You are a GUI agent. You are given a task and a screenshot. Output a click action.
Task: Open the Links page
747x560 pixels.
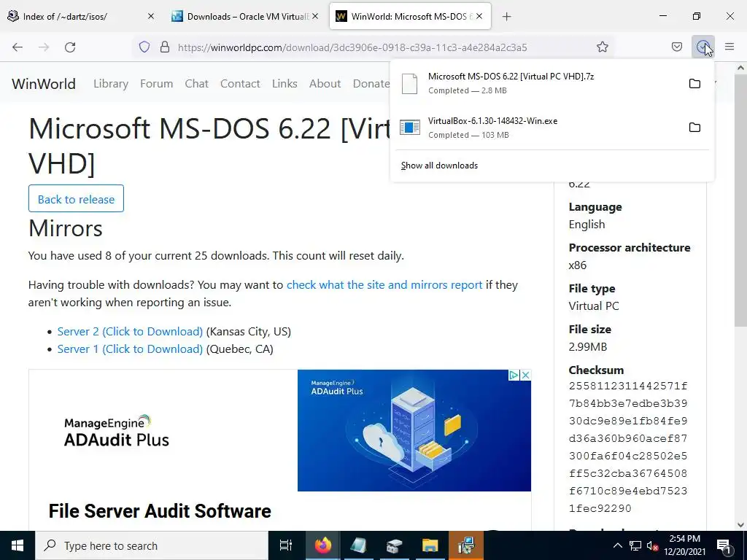[285, 84]
